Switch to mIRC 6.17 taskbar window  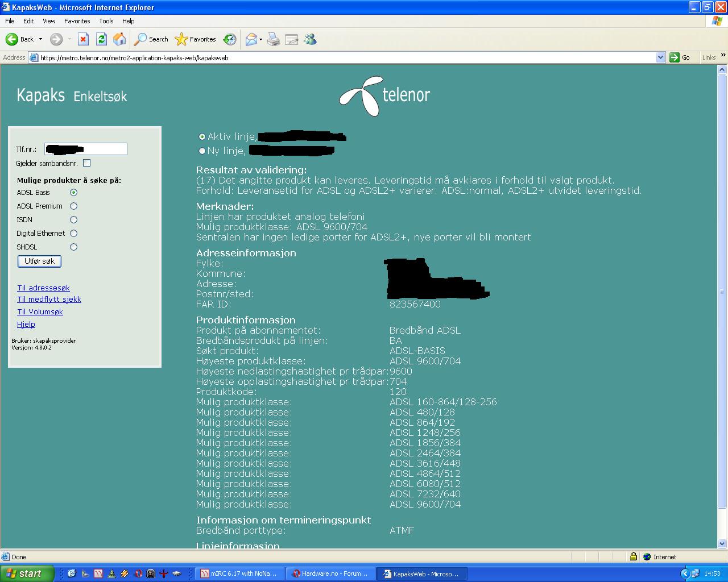[x=239, y=573]
